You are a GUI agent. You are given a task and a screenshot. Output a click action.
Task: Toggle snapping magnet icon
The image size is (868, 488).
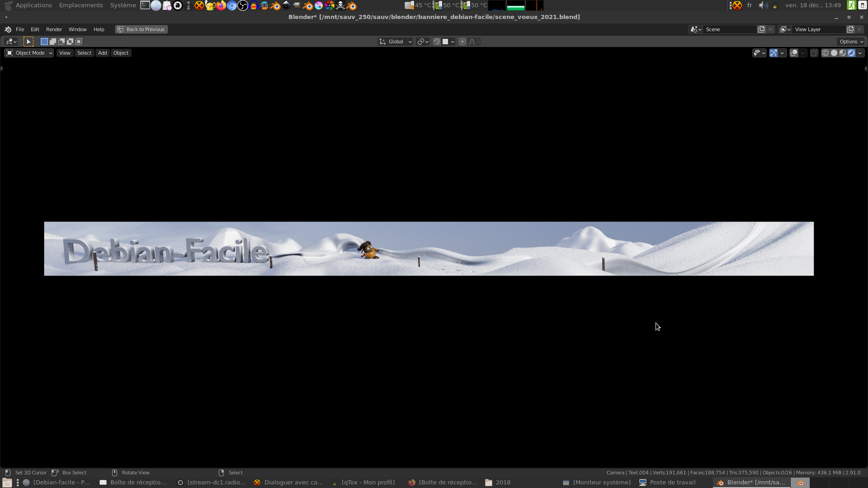tap(436, 42)
